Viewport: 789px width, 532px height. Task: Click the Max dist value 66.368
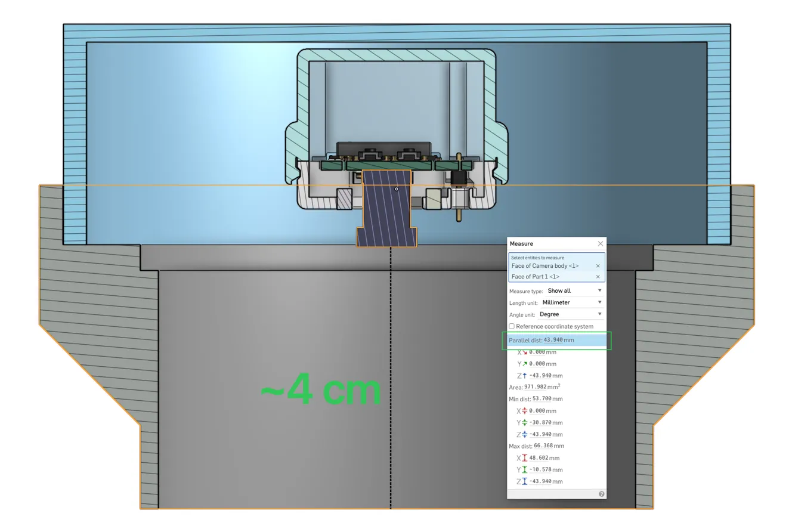pos(543,446)
